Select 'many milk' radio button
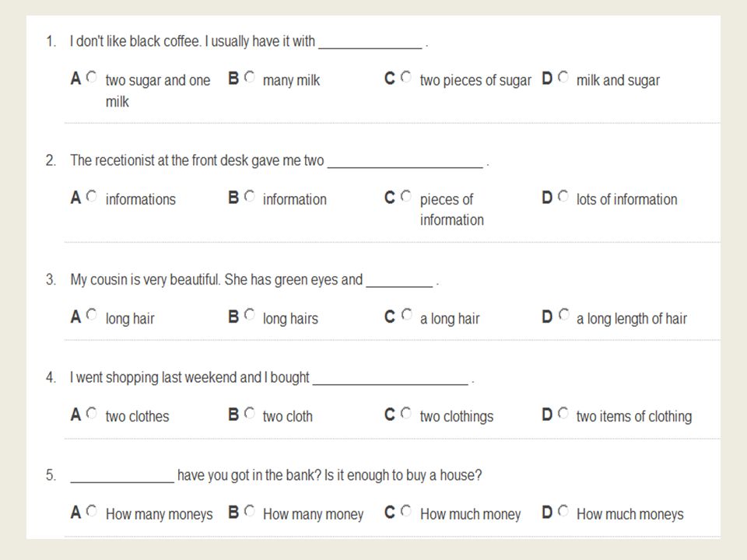The image size is (747, 560). click(250, 77)
